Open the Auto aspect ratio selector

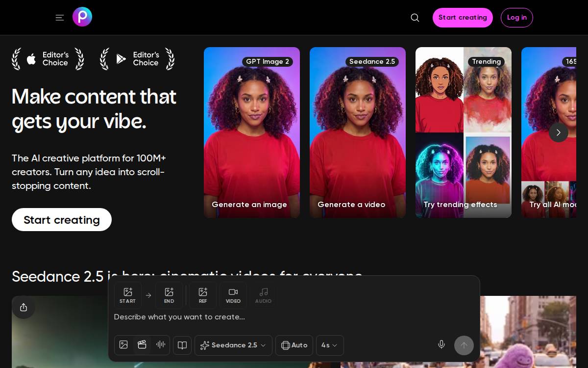pyautogui.click(x=294, y=345)
